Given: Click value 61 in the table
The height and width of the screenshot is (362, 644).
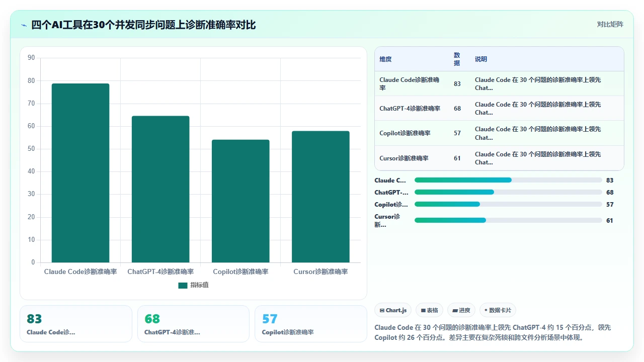Looking at the screenshot, I should click(457, 158).
